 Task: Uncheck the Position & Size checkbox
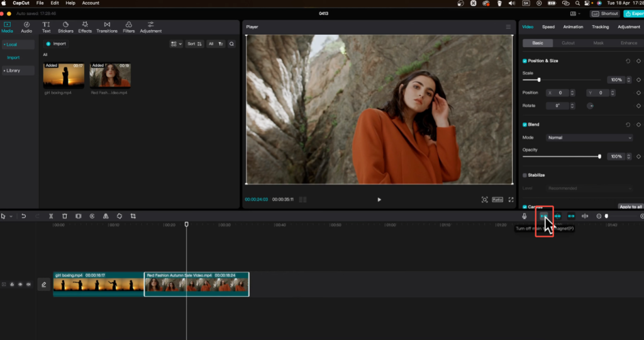click(525, 61)
